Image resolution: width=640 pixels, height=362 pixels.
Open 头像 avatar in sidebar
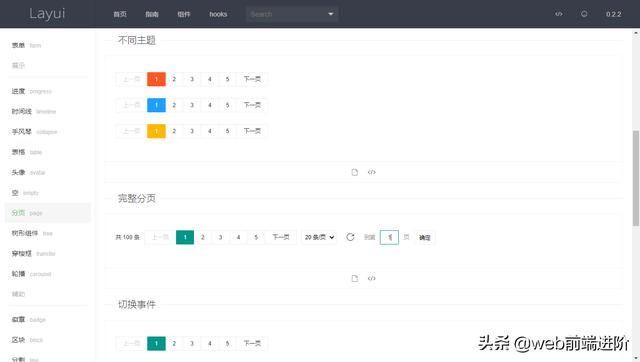(x=47, y=172)
